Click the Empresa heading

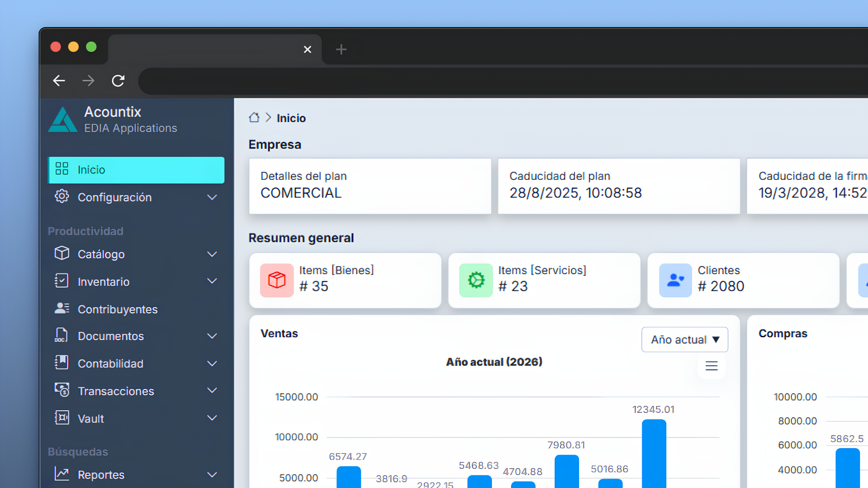click(x=275, y=144)
